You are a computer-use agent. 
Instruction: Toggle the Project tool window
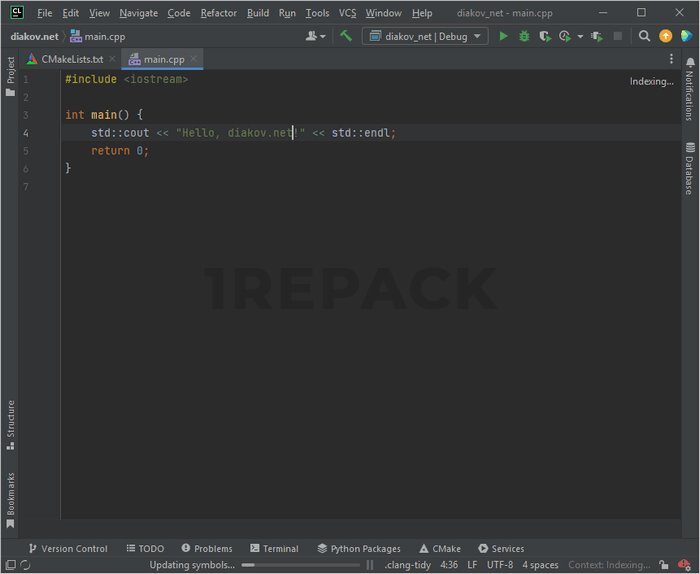[10, 77]
